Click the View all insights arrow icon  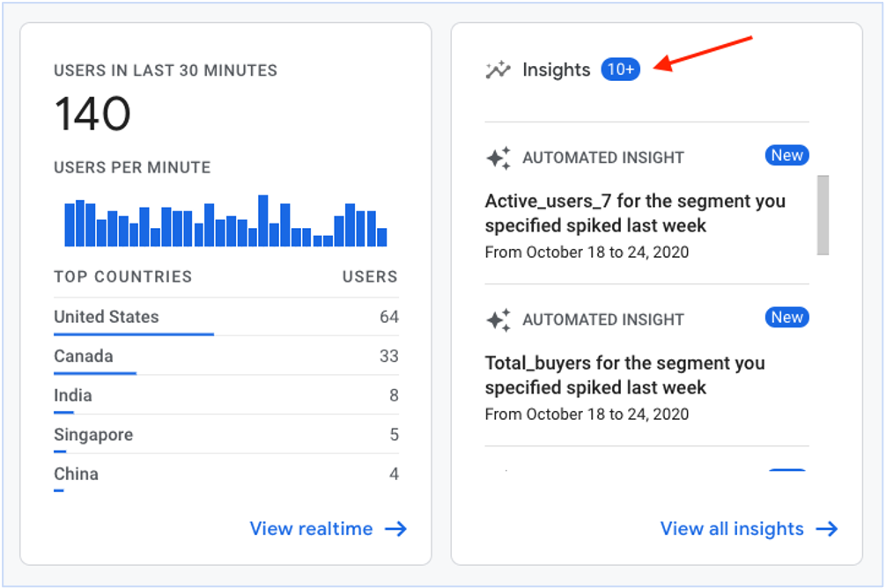[826, 529]
